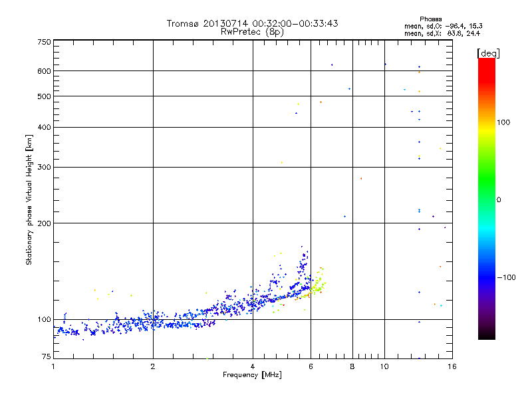The image size is (532, 399).
Task: Click y-axis tick label "750"
Action: coord(44,42)
